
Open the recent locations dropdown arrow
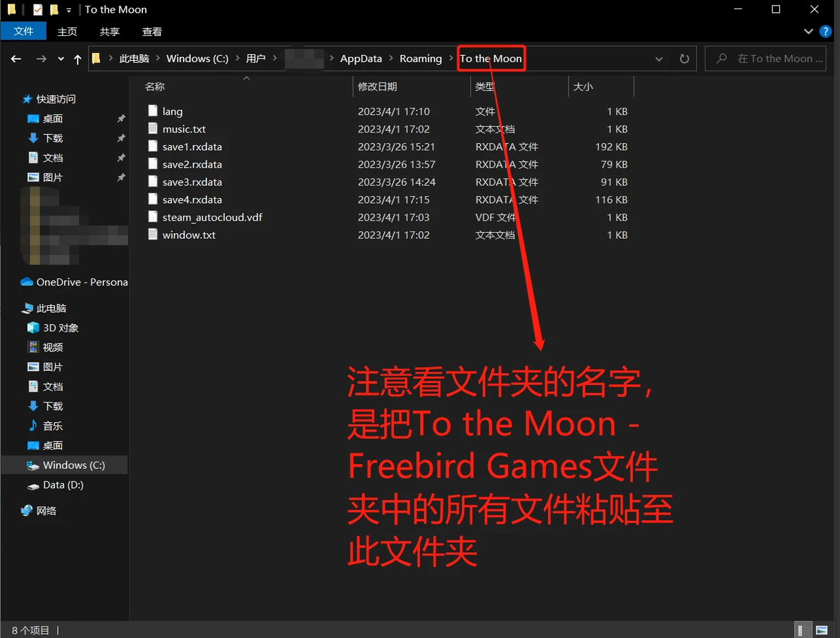61,59
